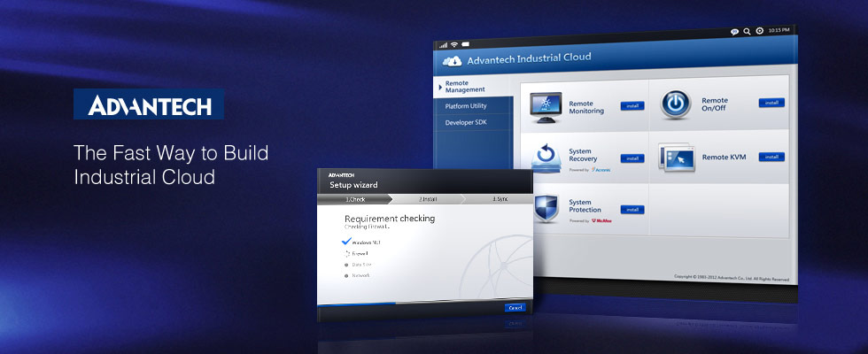The width and height of the screenshot is (868, 354).
Task: Click the Windows .NET requirement item
Action: [x=366, y=242]
